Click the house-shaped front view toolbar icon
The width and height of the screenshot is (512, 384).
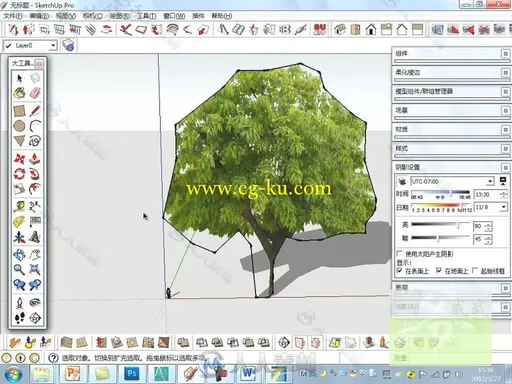coord(371,30)
